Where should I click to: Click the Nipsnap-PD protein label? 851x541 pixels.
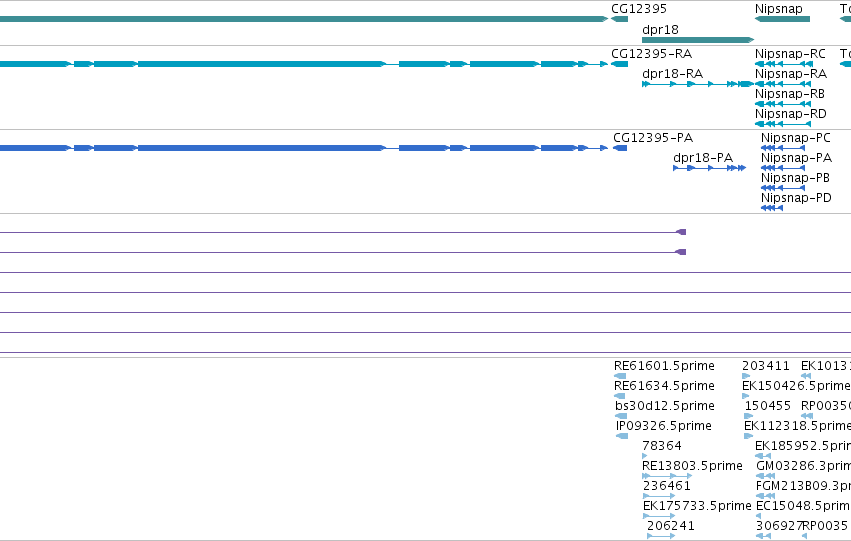(796, 198)
